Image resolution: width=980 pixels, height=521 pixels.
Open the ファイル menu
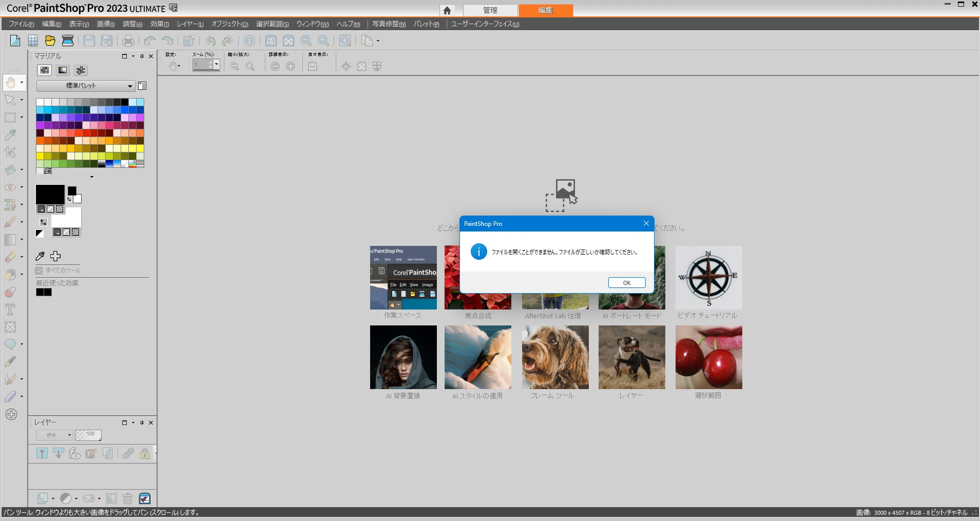tap(22, 24)
